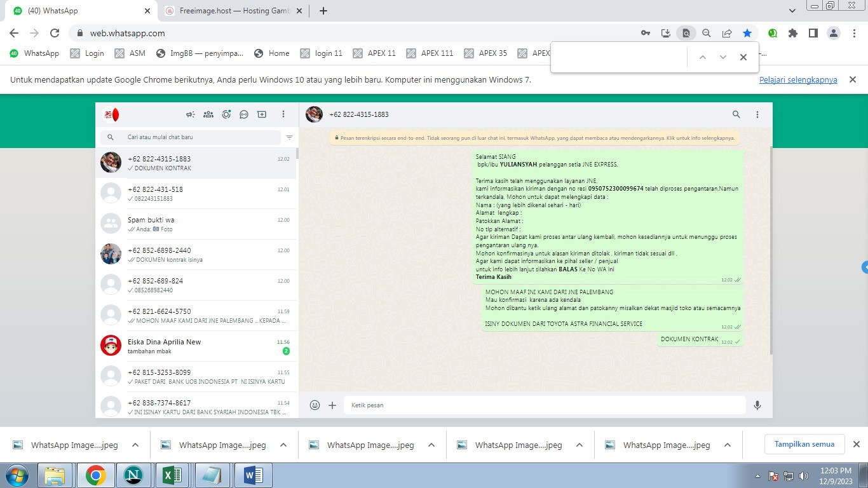
Task: Click the 'DOKUMEN KONTRAK' sent message bubble
Action: (700, 340)
